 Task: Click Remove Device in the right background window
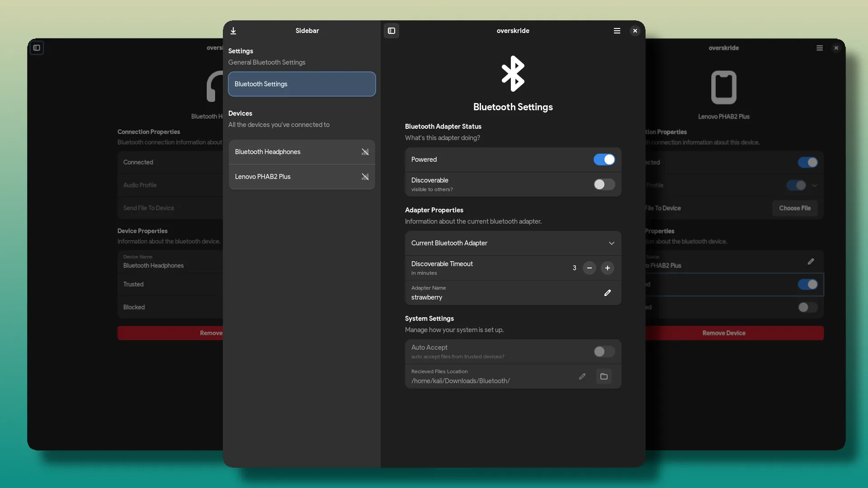coord(723,333)
